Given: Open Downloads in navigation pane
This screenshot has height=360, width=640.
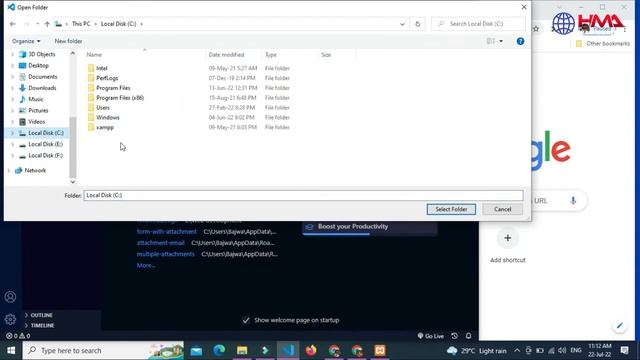Looking at the screenshot, I should point(42,88).
